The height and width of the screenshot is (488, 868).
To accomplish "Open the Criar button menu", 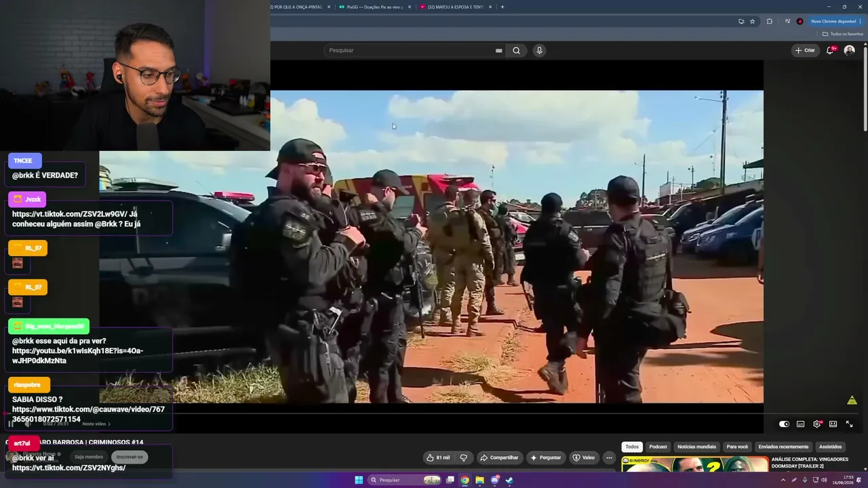I will (x=805, y=50).
